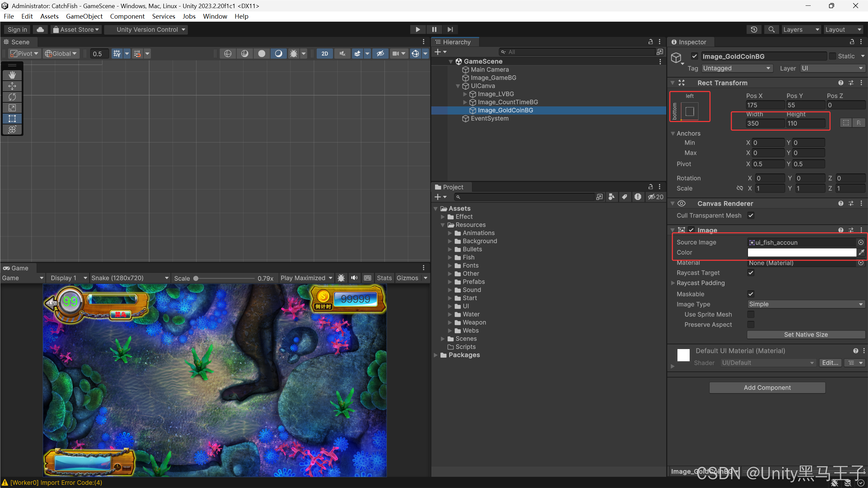The image size is (868, 488).
Task: Click the anchor presets box
Action: pos(690,111)
